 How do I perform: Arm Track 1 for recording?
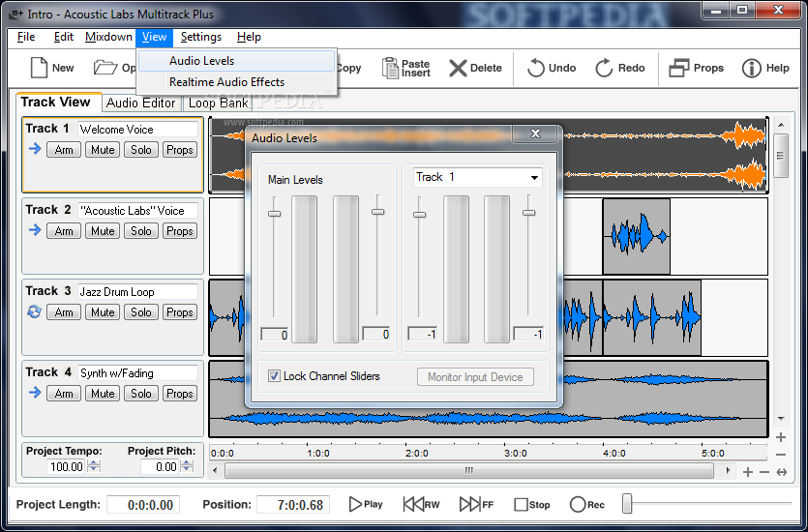64,150
